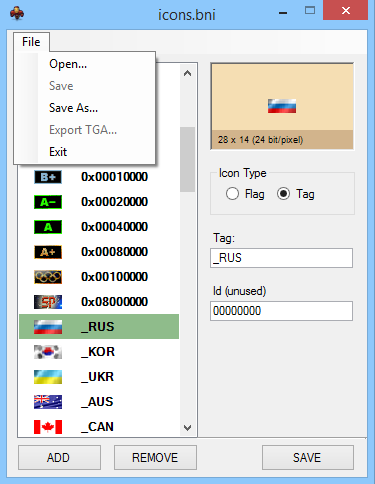Click the South Korean flag icon
The width and height of the screenshot is (375, 484).
click(48, 352)
